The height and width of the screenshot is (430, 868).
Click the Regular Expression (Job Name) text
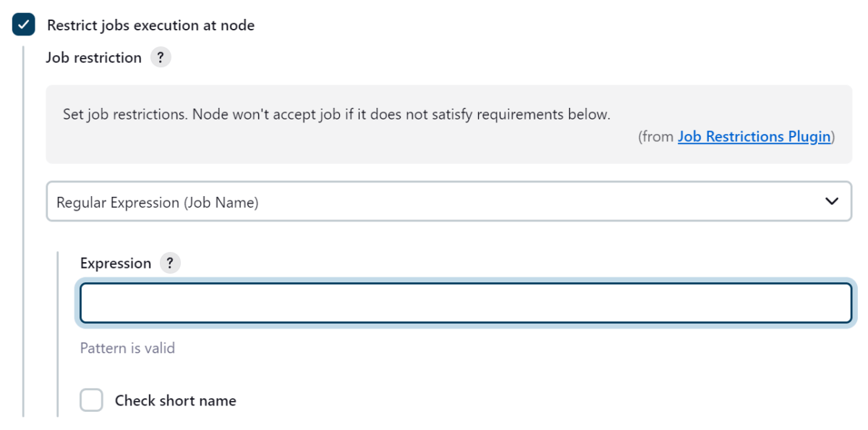click(x=158, y=203)
